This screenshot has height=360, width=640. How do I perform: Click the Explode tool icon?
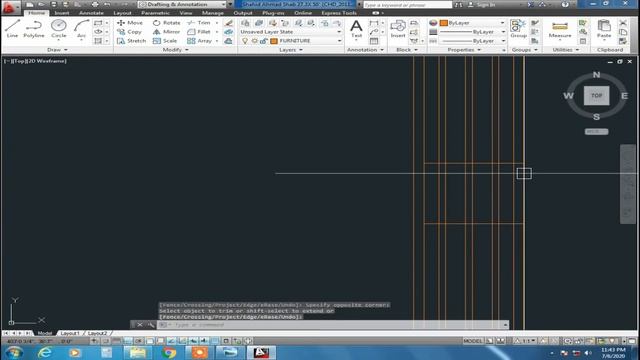tap(229, 32)
